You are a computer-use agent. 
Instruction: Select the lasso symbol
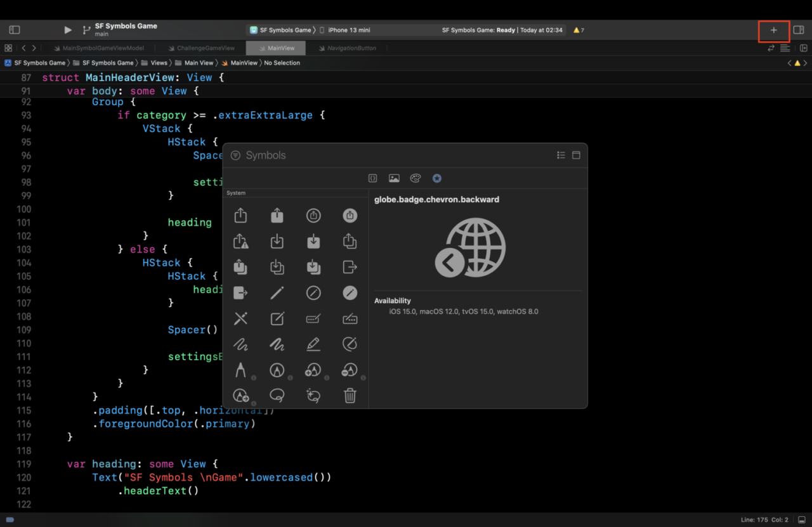(x=277, y=396)
